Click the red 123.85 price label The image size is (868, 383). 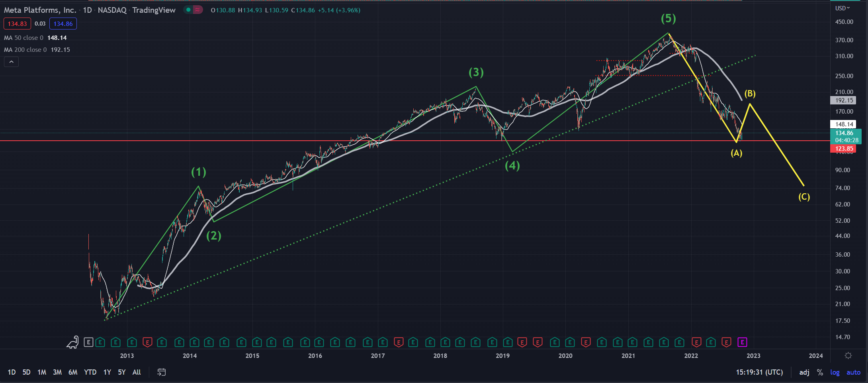pos(844,149)
